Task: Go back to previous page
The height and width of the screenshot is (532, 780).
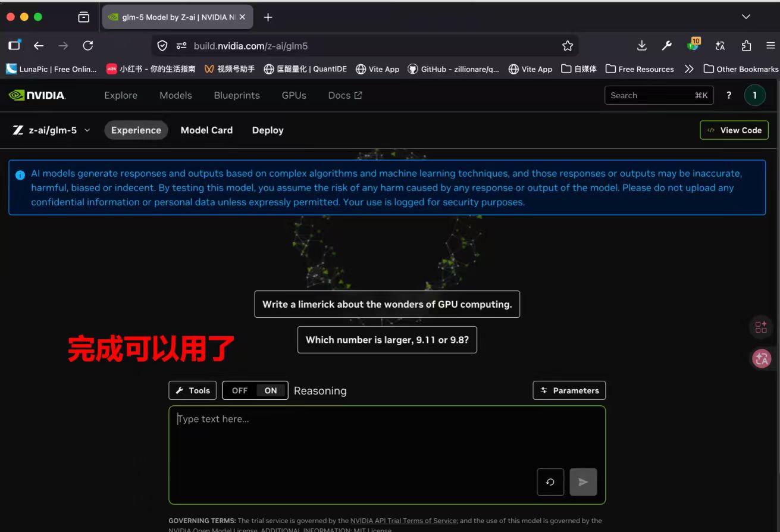Action: click(x=39, y=46)
